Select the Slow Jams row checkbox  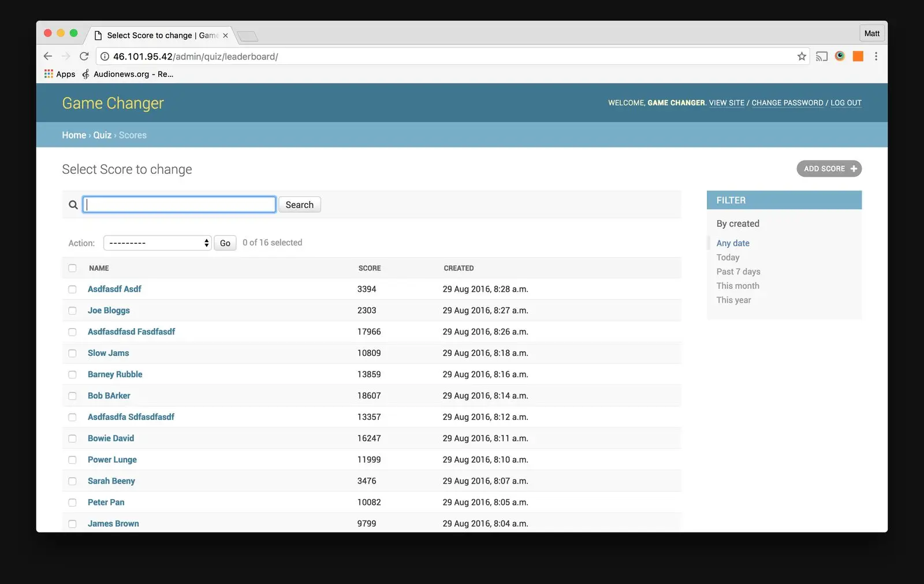72,353
